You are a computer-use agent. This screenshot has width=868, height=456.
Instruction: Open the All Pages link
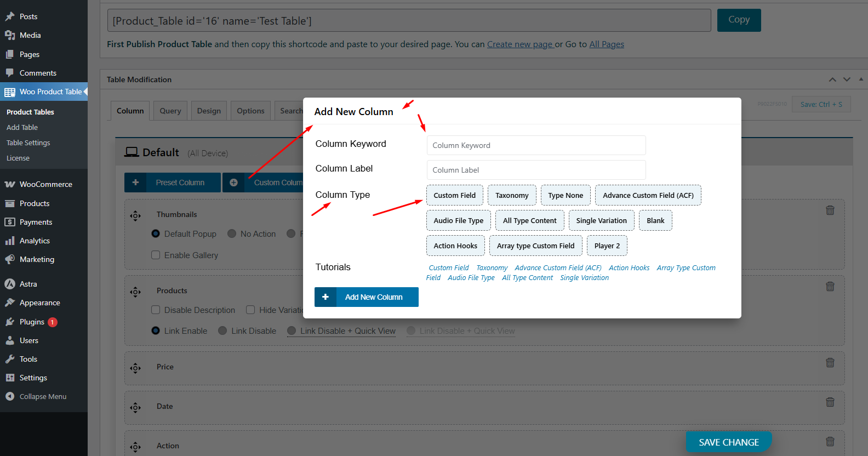coord(607,44)
